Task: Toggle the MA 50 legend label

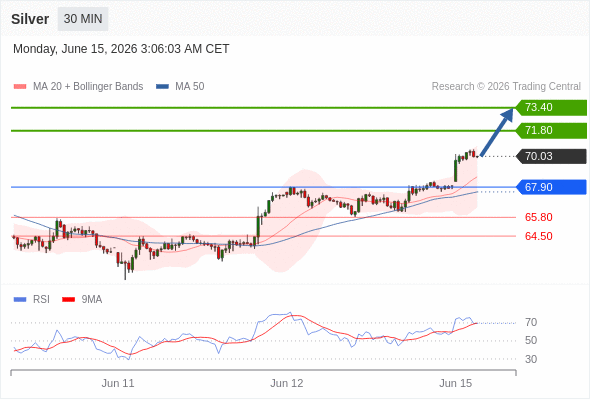Action: (190, 87)
